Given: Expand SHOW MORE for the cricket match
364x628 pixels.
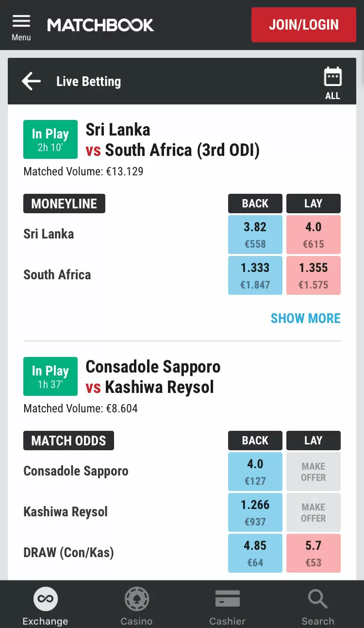Looking at the screenshot, I should pos(306,319).
